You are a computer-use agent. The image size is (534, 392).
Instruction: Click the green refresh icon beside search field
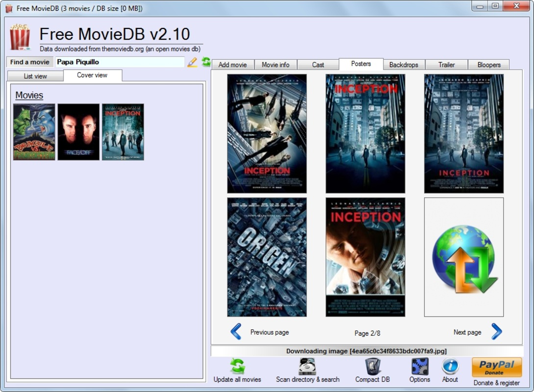point(205,62)
